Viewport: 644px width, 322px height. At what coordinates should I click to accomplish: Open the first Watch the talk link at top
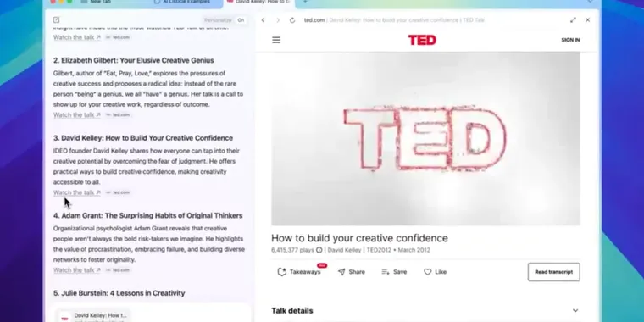(77, 37)
